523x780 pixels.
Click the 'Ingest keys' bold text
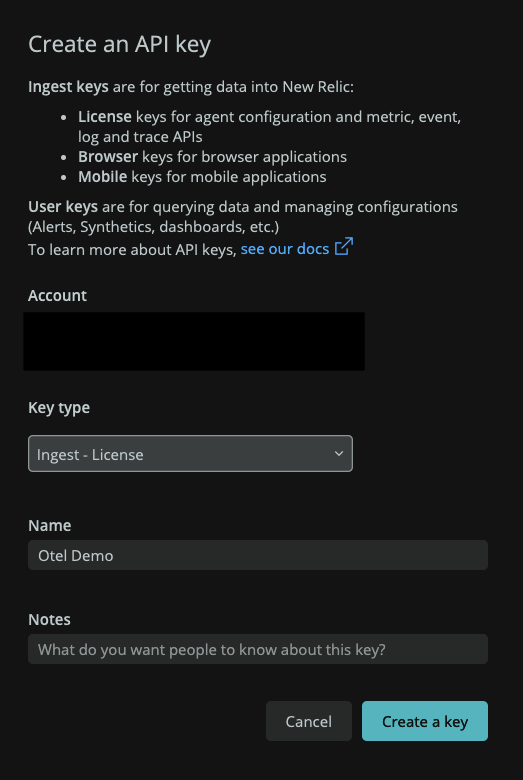point(68,87)
